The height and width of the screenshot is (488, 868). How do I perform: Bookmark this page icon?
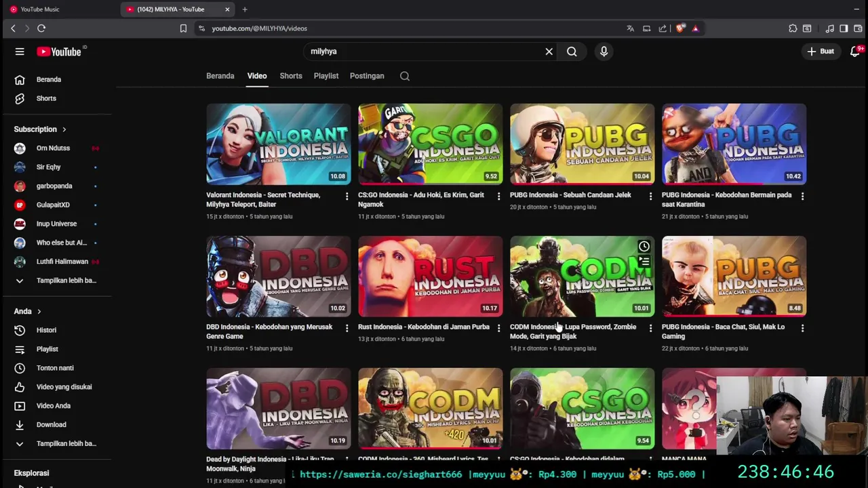[x=183, y=28]
